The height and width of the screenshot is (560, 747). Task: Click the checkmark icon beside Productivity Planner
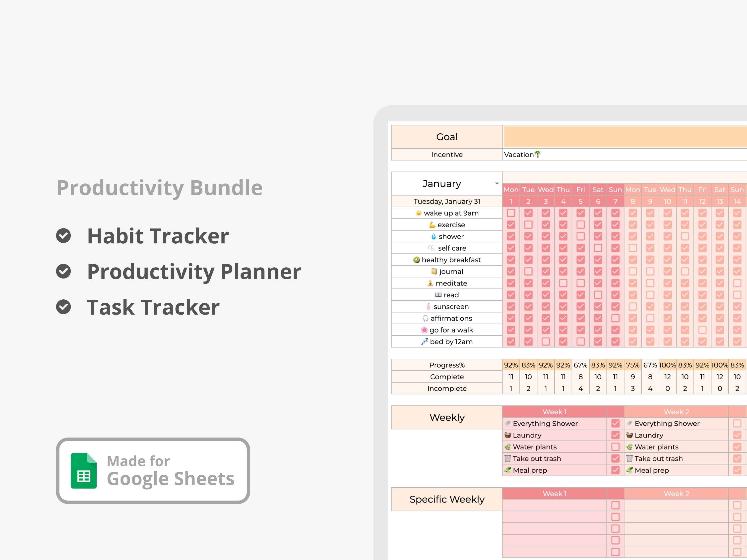click(x=63, y=271)
